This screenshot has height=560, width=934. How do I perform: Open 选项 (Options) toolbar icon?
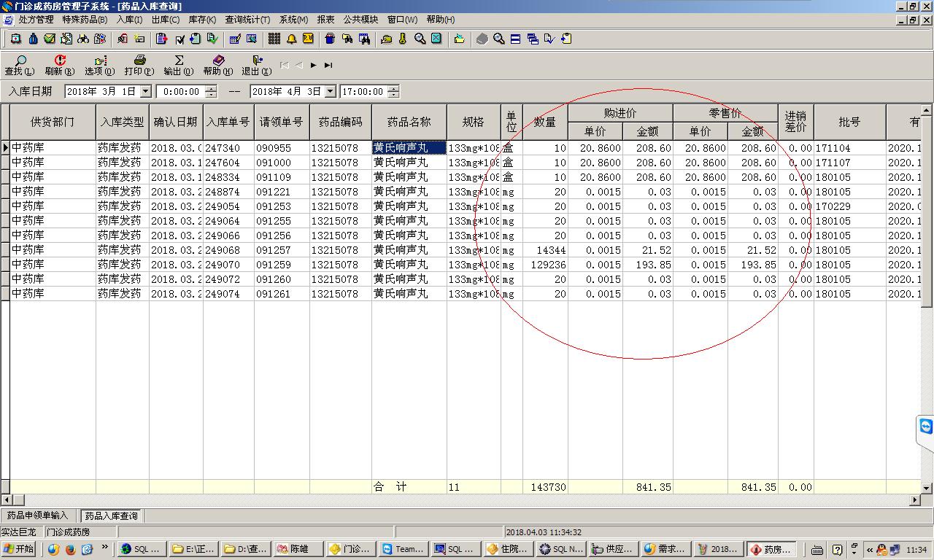(x=100, y=61)
